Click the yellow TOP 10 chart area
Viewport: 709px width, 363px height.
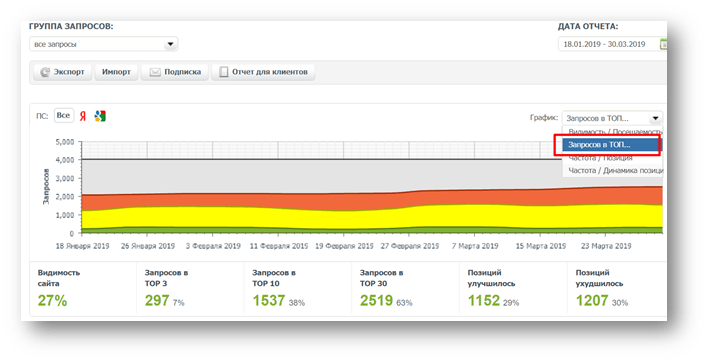coord(371,217)
